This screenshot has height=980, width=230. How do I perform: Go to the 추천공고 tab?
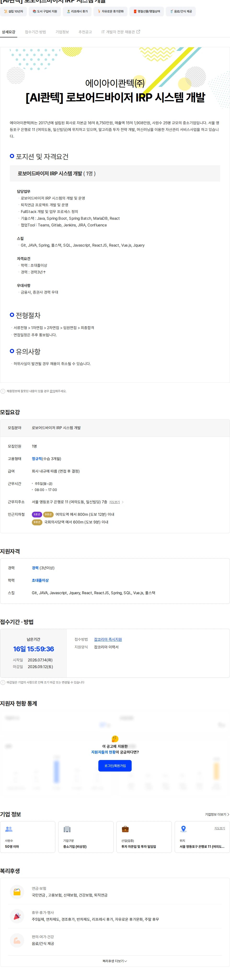85,32
